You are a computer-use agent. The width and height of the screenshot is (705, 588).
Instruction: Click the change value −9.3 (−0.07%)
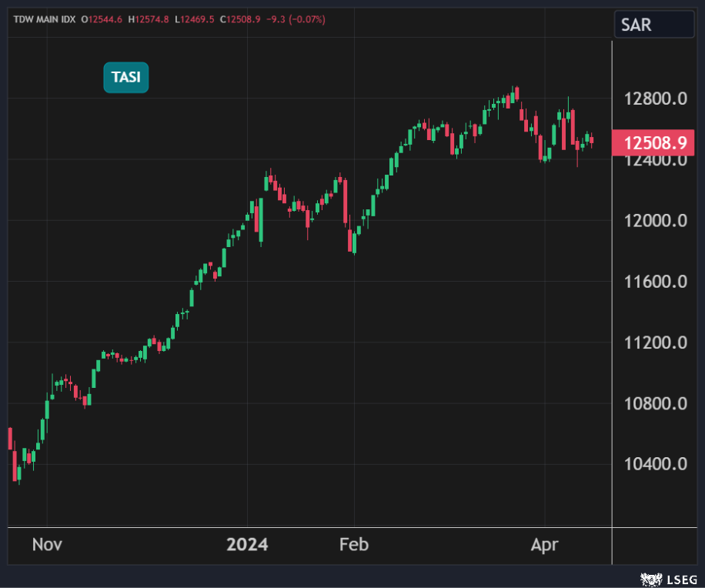click(x=296, y=19)
